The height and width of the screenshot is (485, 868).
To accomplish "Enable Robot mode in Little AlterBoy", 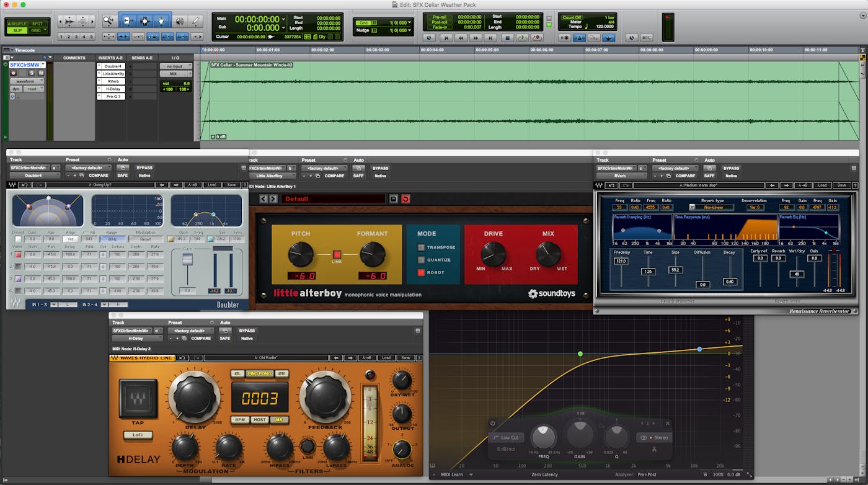I will coord(421,272).
